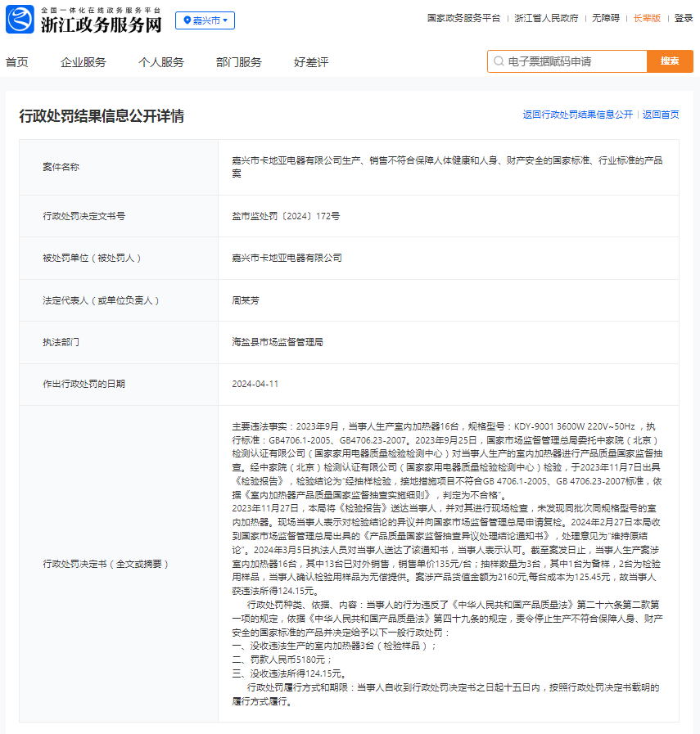Click the 作出行政处罚的日期 label
The height and width of the screenshot is (734, 700).
pos(84,385)
